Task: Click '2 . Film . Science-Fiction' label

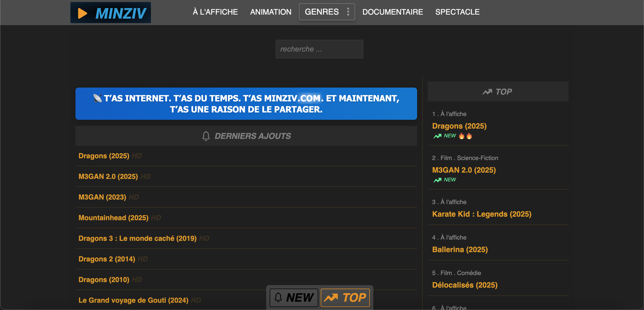Action: click(x=465, y=158)
